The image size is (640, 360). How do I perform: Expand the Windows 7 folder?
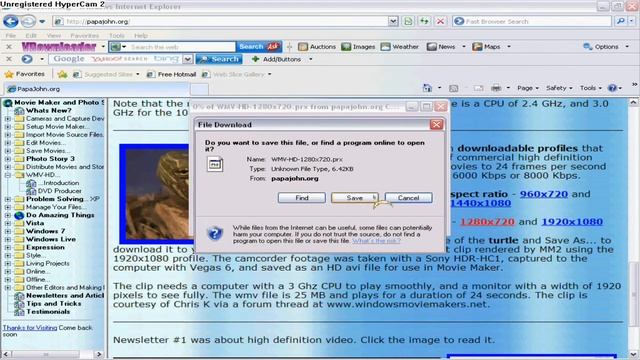tap(7, 231)
